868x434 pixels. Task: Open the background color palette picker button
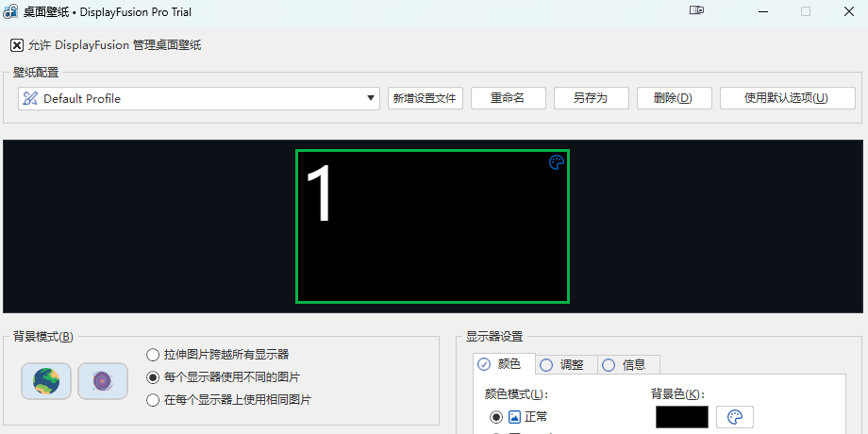tap(735, 417)
